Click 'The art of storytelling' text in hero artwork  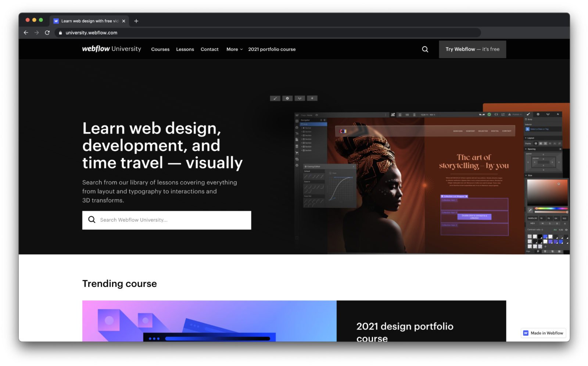click(x=474, y=161)
